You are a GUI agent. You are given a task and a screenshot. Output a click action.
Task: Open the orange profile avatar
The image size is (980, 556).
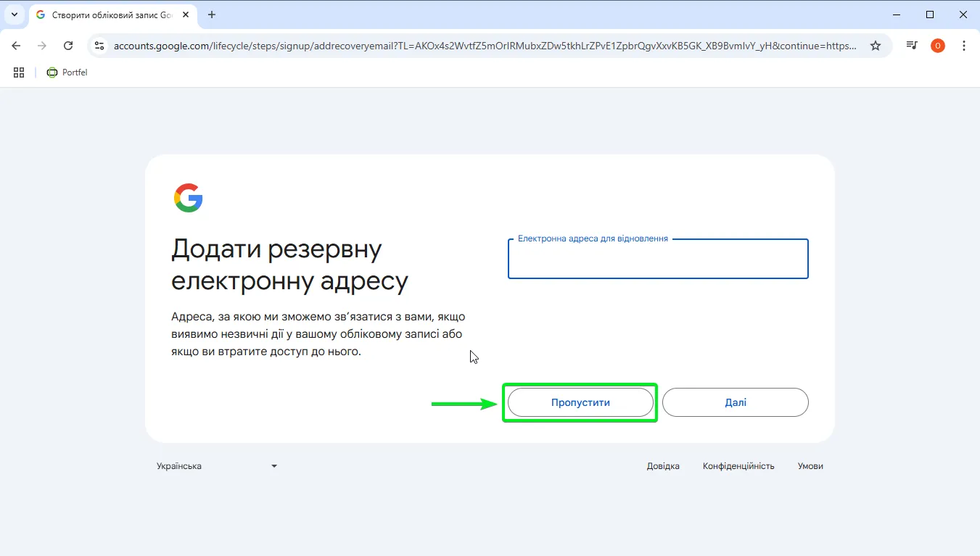(938, 46)
